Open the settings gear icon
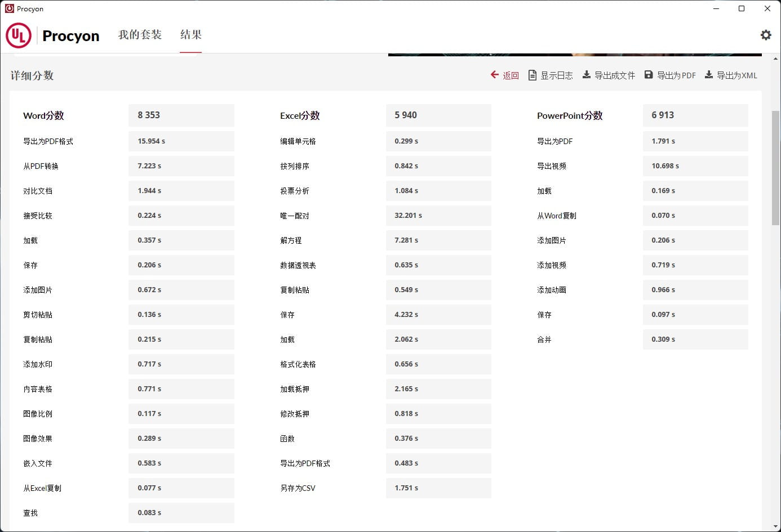The height and width of the screenshot is (532, 781). (766, 35)
